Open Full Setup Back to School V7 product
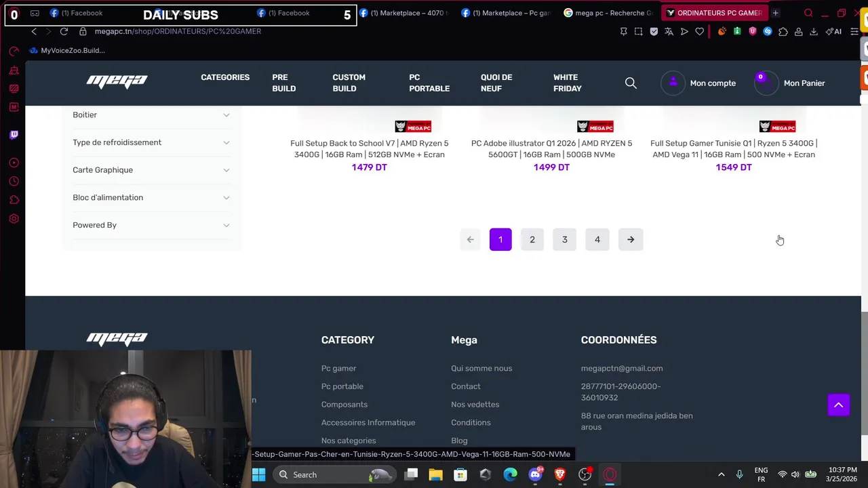Viewport: 868px width, 488px height. pos(370,148)
